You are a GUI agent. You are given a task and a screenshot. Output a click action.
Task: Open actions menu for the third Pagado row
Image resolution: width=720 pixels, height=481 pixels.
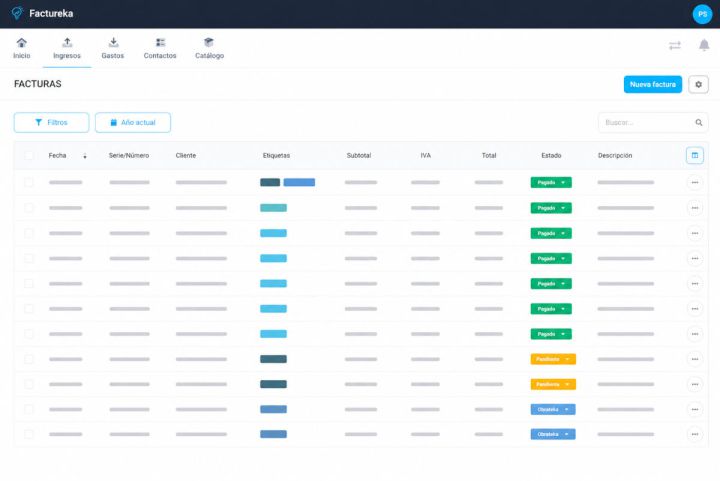click(695, 233)
